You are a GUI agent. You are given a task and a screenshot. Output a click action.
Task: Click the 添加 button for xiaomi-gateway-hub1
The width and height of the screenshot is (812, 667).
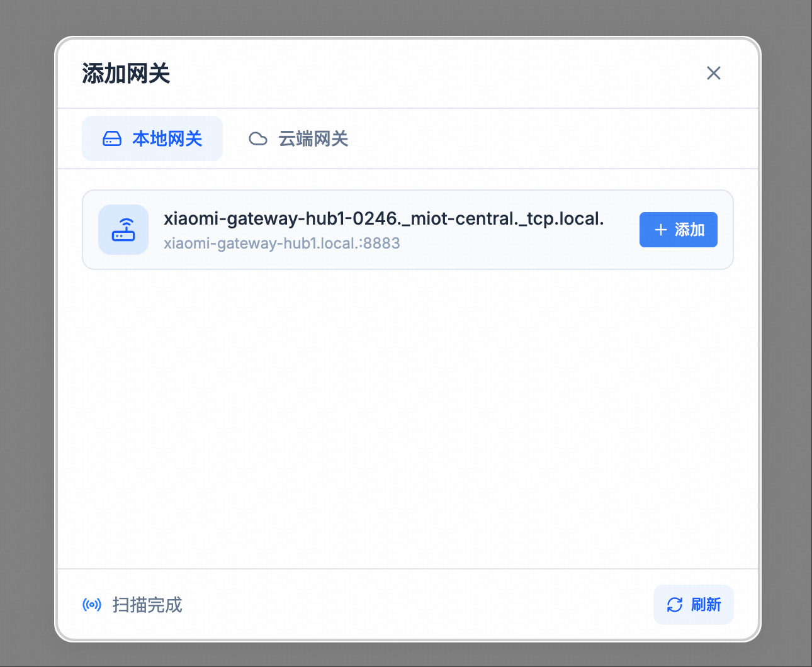(678, 230)
